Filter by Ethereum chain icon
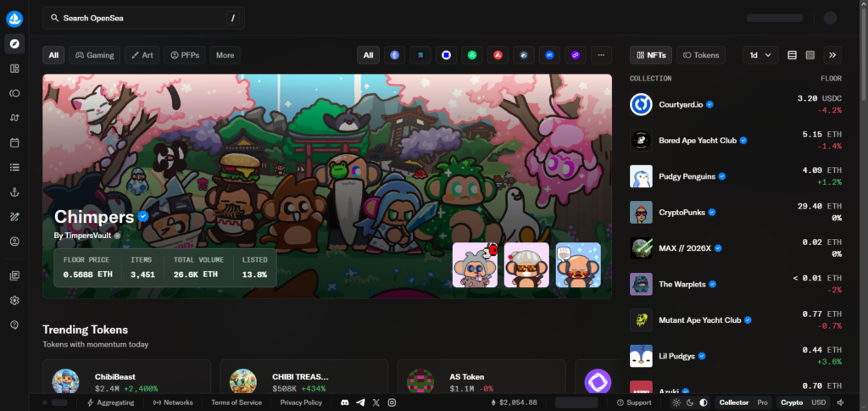This screenshot has height=411, width=868. [x=394, y=55]
